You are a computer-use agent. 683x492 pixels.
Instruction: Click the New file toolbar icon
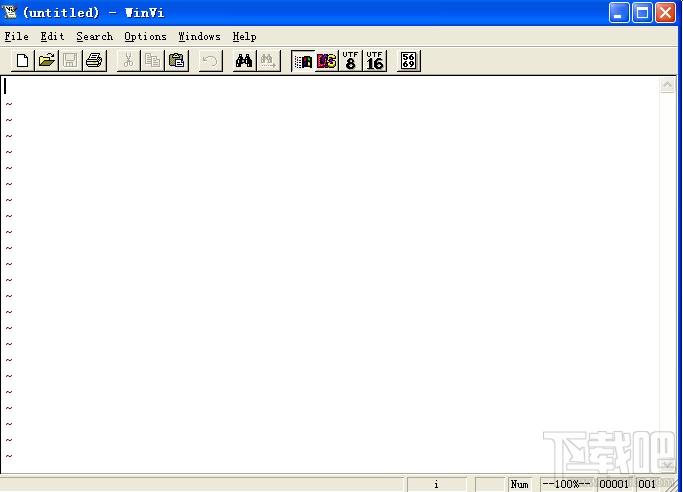point(23,61)
